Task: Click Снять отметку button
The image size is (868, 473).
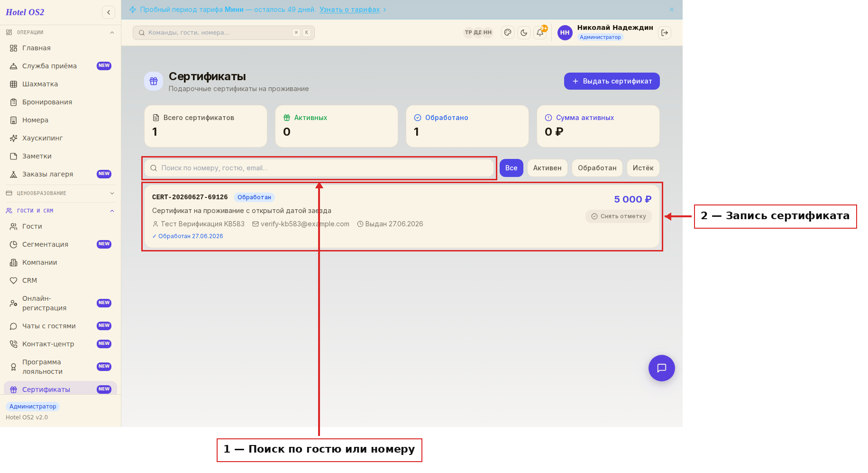Action: [619, 216]
